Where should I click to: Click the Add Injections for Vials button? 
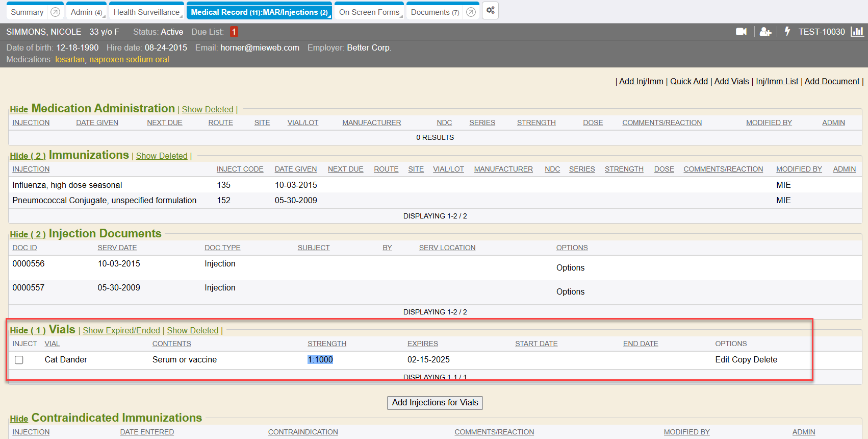click(x=435, y=403)
